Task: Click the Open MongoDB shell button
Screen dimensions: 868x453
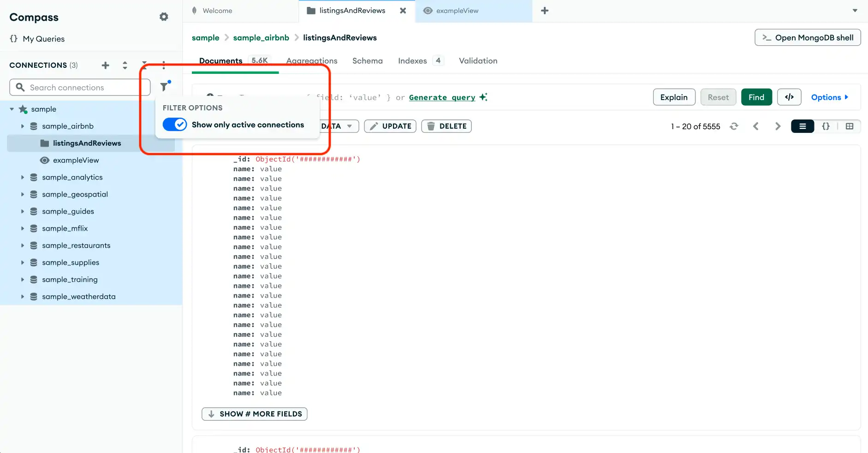Action: tap(807, 37)
